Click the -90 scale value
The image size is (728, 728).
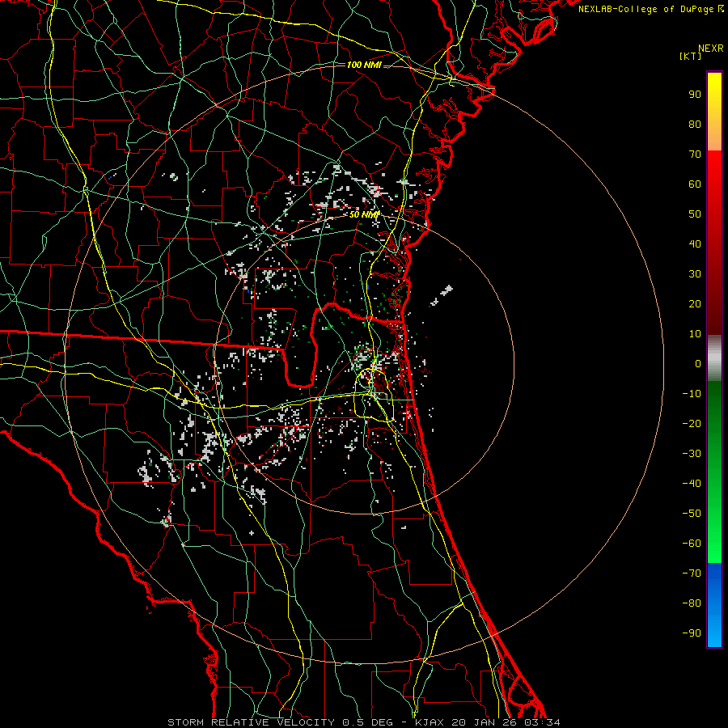click(692, 633)
